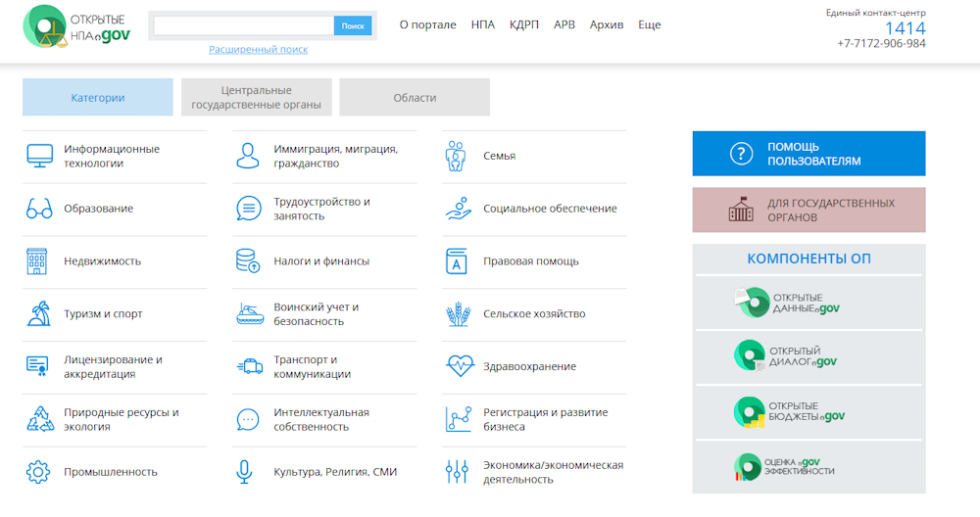
Task: Switch to the Области tab
Action: pos(415,97)
